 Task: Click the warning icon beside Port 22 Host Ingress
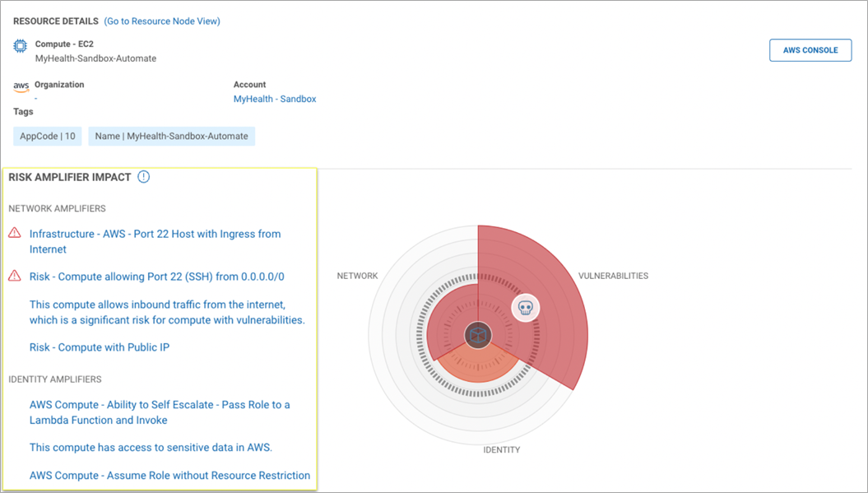[x=14, y=233]
